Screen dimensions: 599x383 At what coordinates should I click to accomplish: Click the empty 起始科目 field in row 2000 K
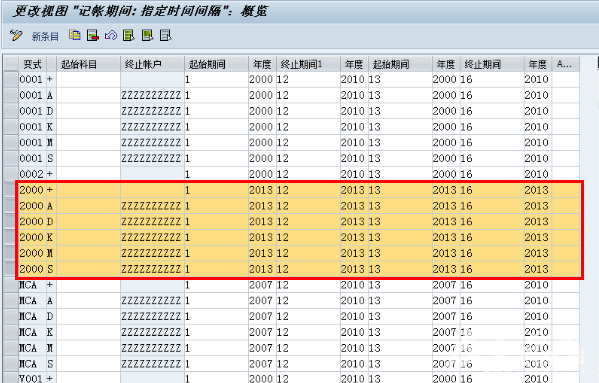pyautogui.click(x=88, y=238)
